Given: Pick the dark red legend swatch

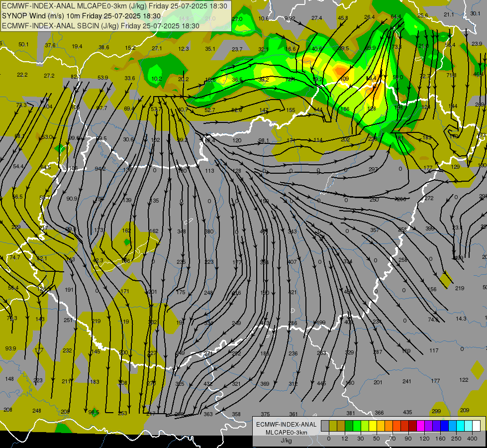Looking at the screenshot, I should point(413,426).
